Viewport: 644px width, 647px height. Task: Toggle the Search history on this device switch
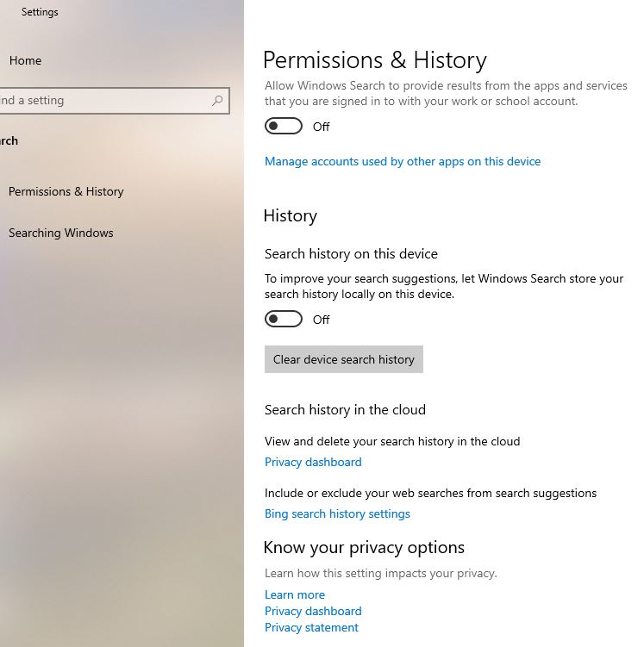(283, 319)
